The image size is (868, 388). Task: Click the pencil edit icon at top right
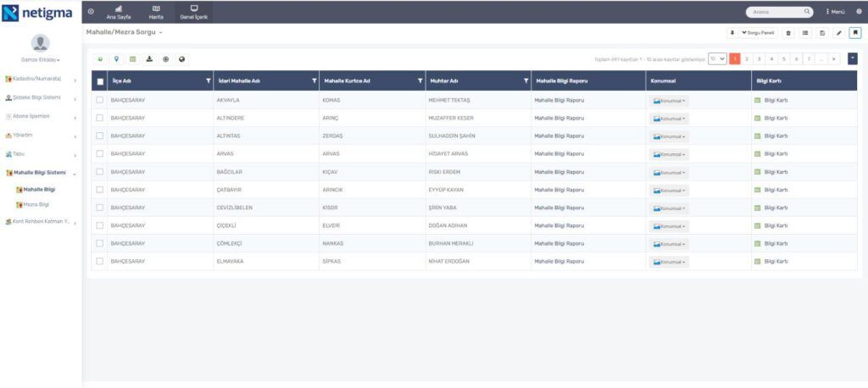(838, 32)
